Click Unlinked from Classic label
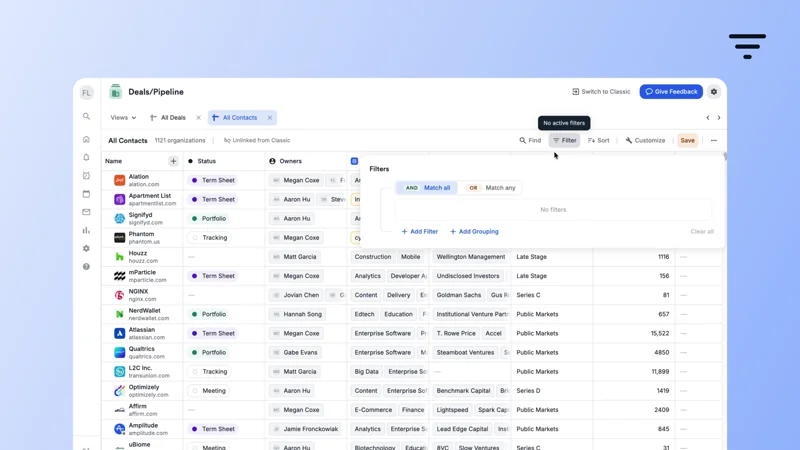 point(257,140)
